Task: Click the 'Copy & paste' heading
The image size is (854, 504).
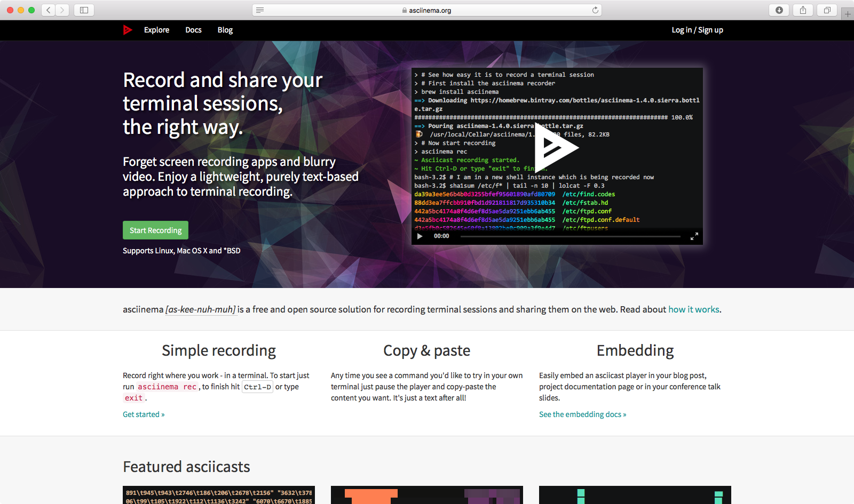Action: pos(427,350)
